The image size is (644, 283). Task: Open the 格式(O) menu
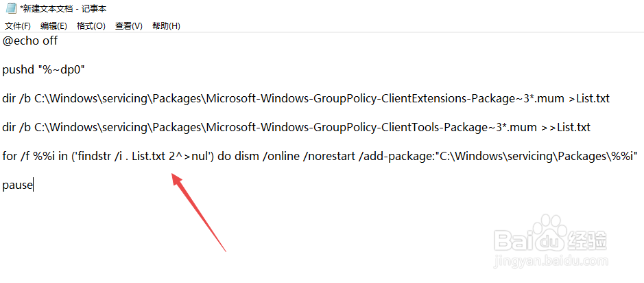pos(91,26)
